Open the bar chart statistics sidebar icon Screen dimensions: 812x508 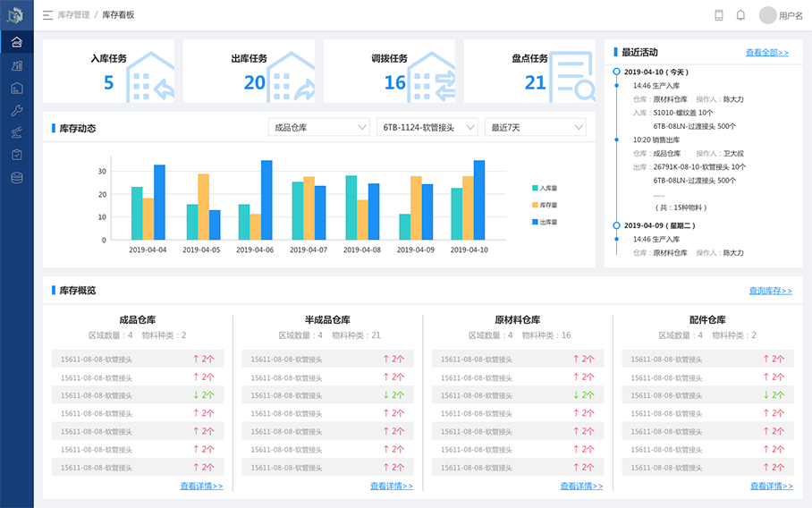pos(17,66)
